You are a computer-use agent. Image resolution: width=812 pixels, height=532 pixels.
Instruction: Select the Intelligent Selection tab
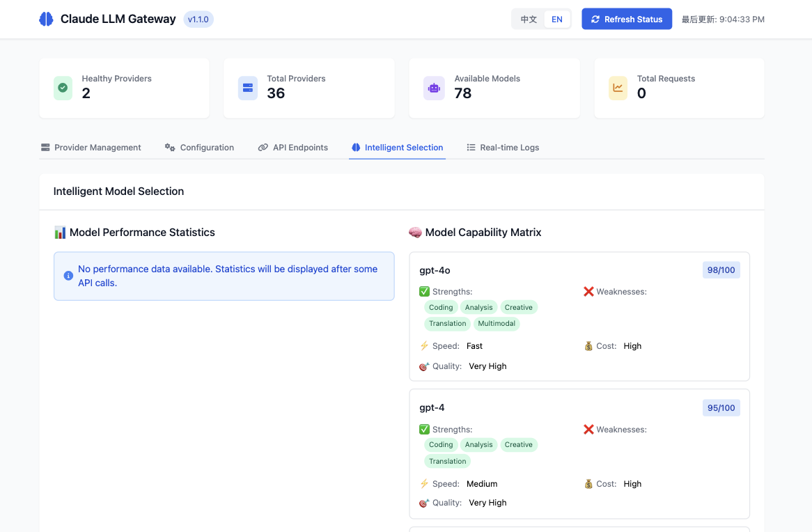click(397, 148)
